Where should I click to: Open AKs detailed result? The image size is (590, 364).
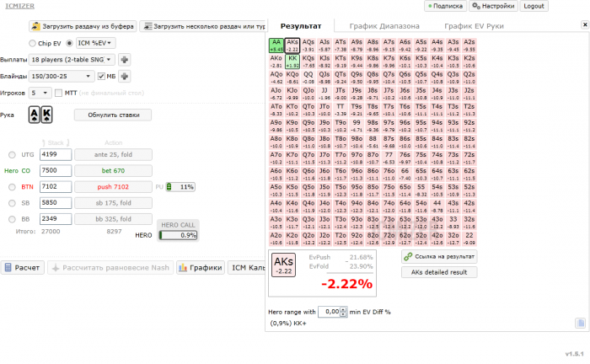(439, 272)
